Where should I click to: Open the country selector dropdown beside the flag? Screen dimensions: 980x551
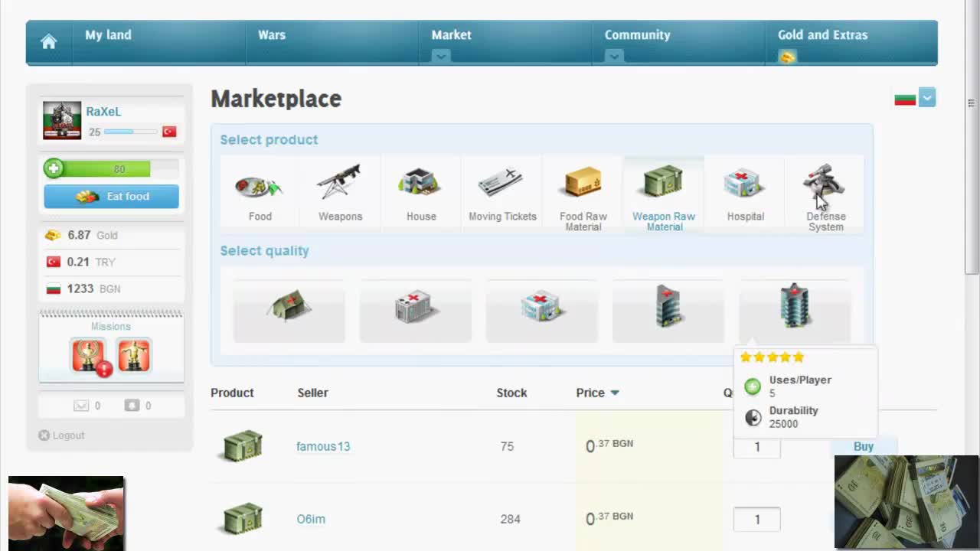tap(927, 98)
